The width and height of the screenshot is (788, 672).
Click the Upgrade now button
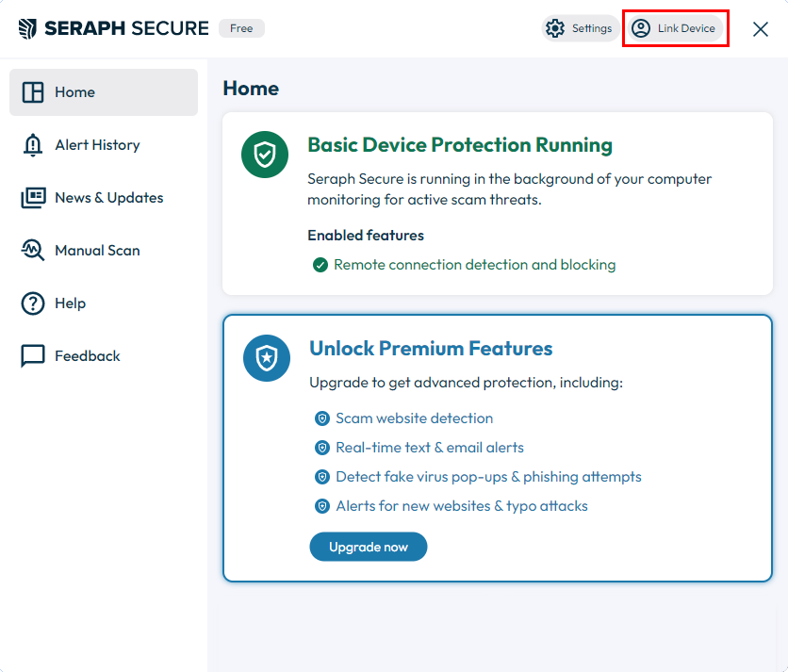(369, 547)
